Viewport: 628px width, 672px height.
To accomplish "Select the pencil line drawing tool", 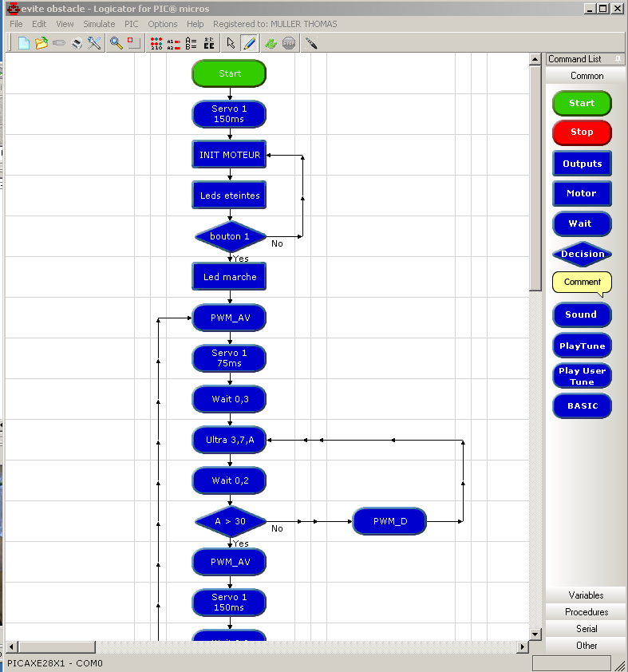I will point(249,43).
